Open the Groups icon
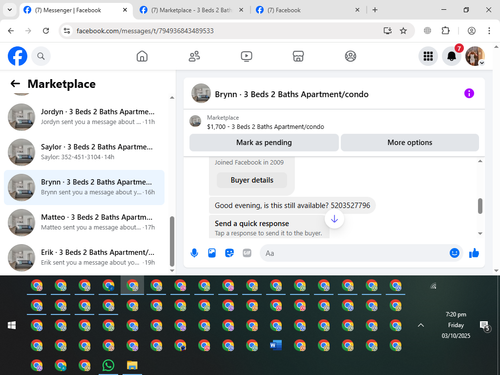500x375 pixels. tap(350, 56)
